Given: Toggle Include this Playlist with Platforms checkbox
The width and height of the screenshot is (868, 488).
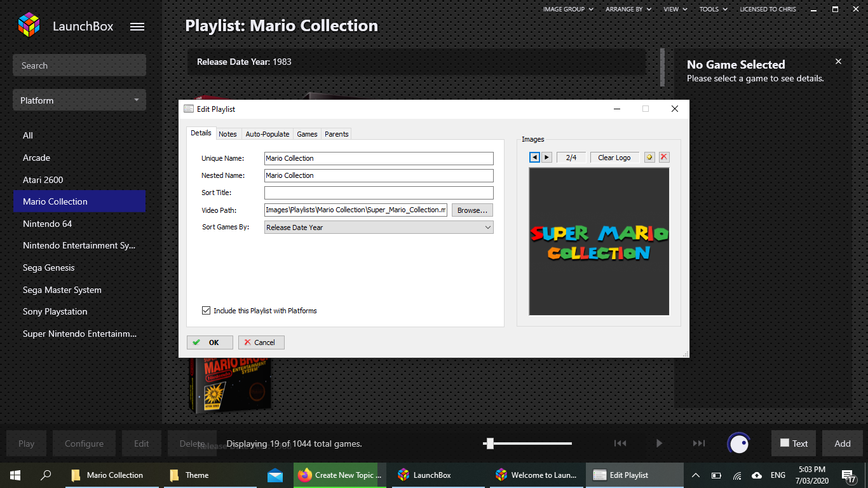Looking at the screenshot, I should [x=206, y=311].
